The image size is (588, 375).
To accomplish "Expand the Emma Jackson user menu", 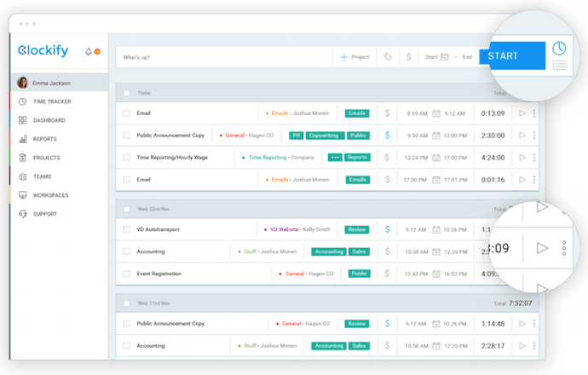I will click(58, 83).
